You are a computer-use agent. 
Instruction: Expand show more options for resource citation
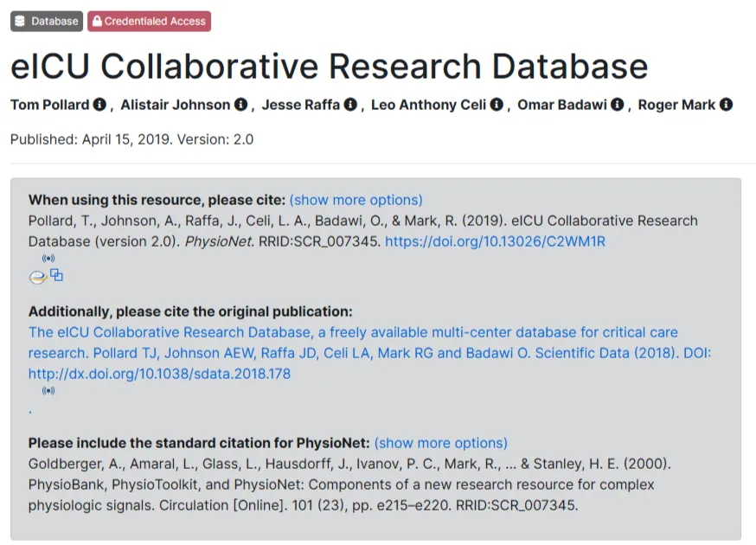click(356, 200)
